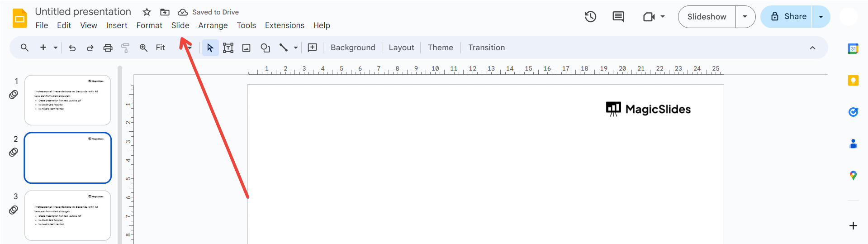The height and width of the screenshot is (244, 868).
Task: Select the text box tool
Action: pos(228,48)
